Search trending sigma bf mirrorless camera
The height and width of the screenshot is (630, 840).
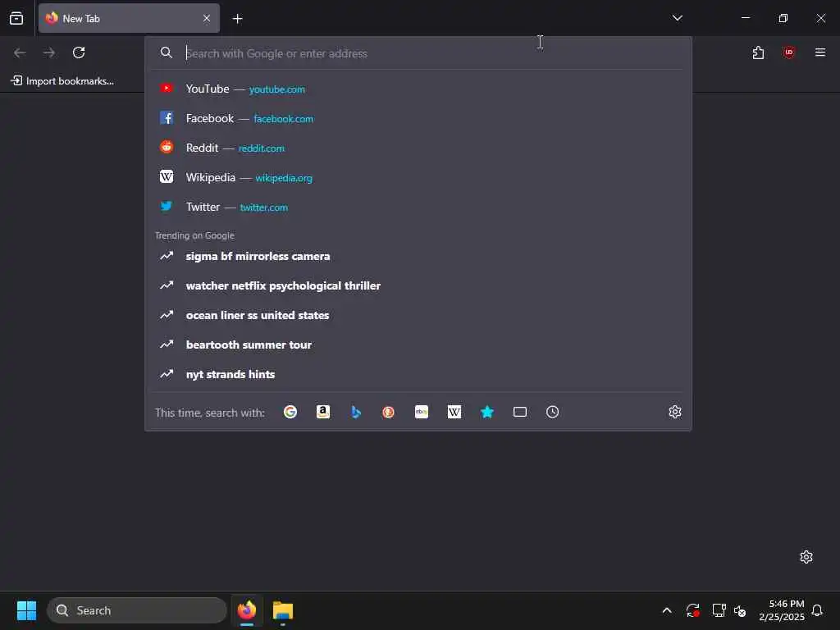[418, 256]
